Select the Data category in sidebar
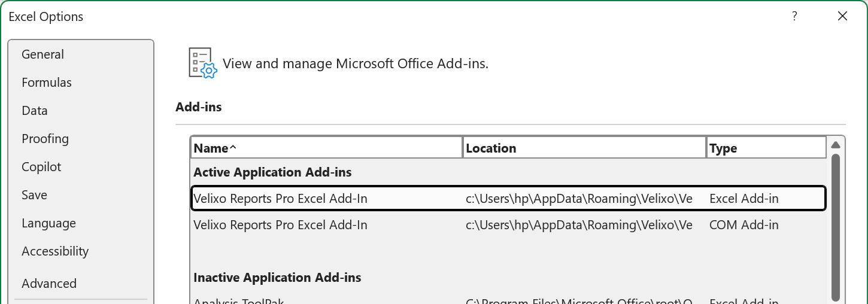Screen dimensions: 868x304 [35, 111]
